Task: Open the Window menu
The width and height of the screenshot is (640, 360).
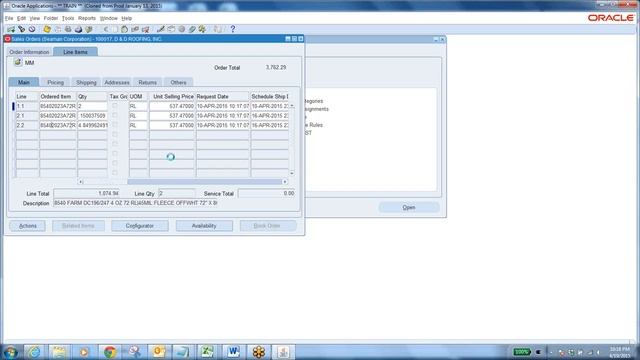Action: (x=109, y=18)
